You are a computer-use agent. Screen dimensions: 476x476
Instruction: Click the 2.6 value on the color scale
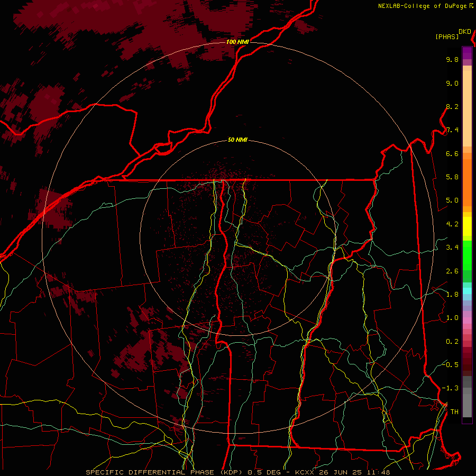pyautogui.click(x=452, y=271)
